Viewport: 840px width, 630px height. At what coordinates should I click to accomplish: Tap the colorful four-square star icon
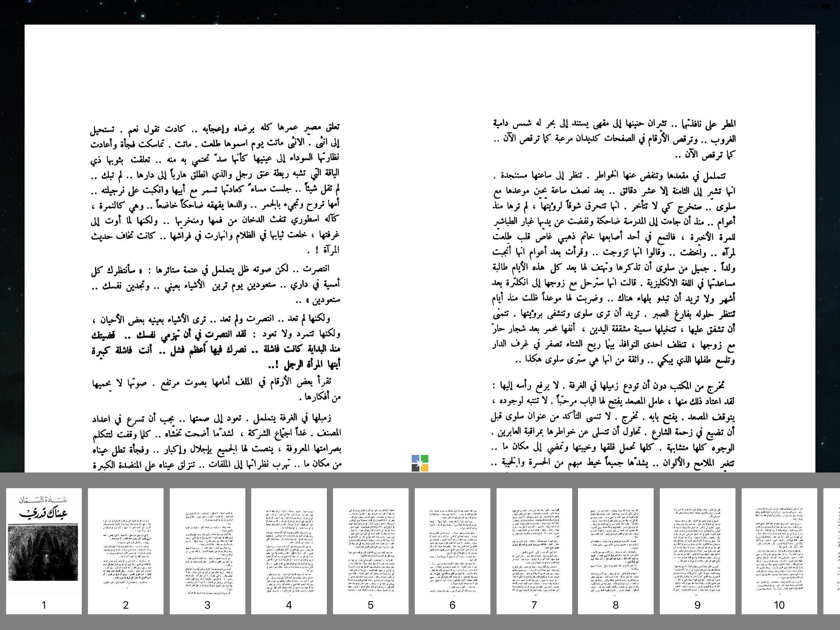(x=420, y=463)
